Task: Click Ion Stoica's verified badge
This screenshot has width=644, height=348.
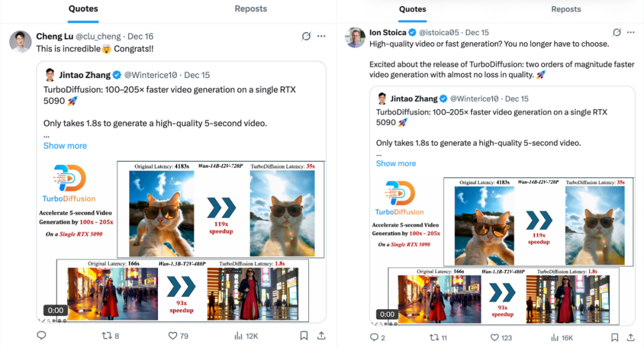Action: click(x=413, y=32)
